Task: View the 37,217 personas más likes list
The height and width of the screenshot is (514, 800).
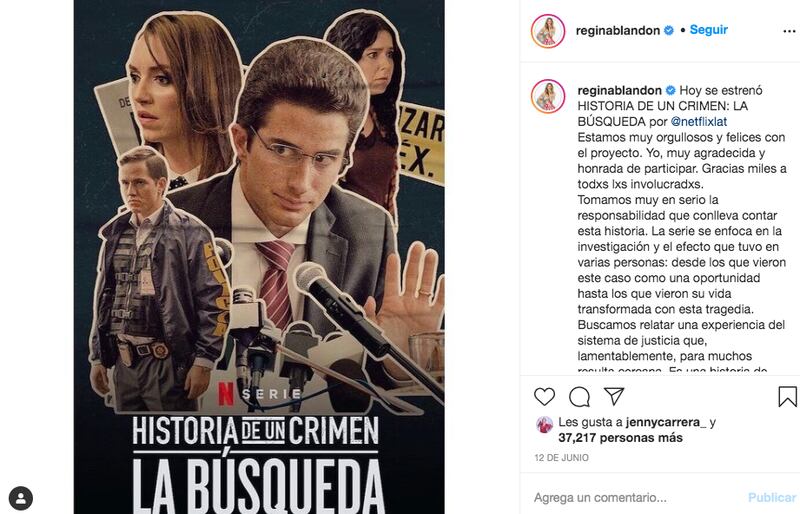Action: point(620,438)
